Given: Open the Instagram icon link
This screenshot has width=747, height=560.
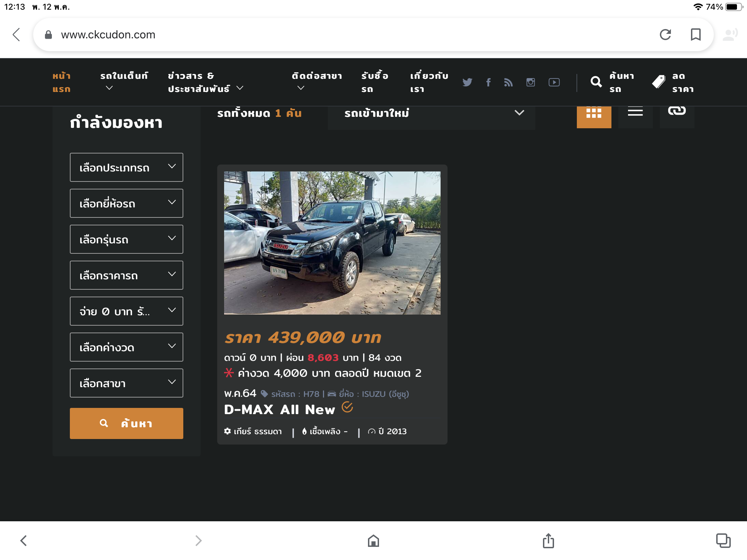Looking at the screenshot, I should [531, 82].
